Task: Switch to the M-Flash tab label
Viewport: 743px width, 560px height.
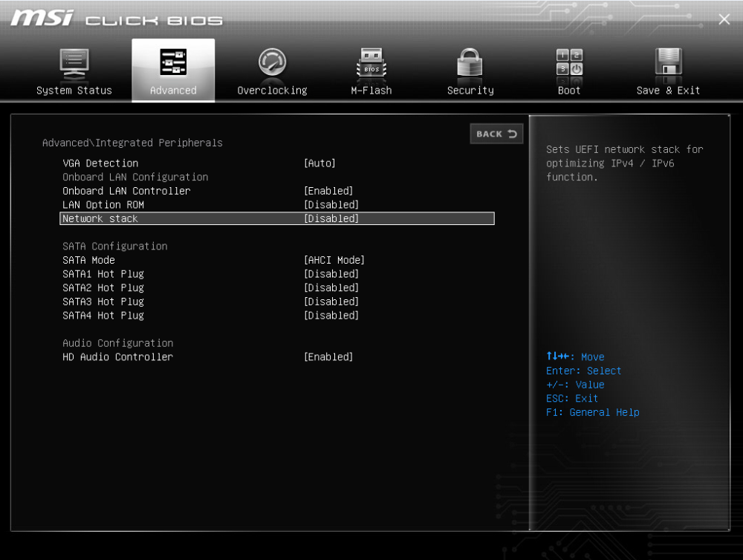Action: pos(371,91)
